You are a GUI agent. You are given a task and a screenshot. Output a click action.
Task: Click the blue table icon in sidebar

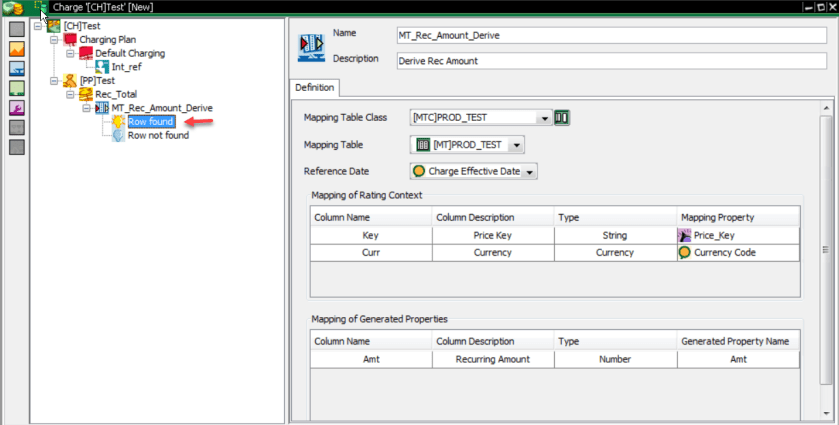tap(16, 69)
